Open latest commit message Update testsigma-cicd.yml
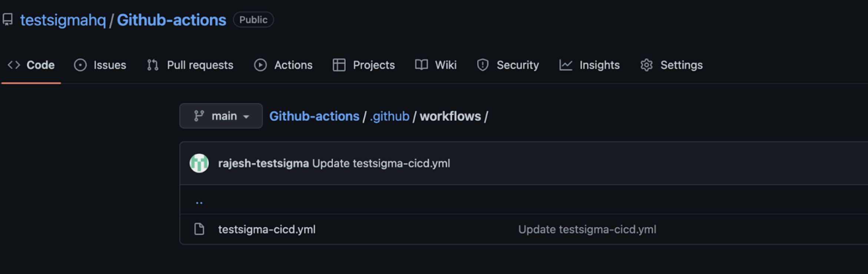868x274 pixels. [381, 163]
